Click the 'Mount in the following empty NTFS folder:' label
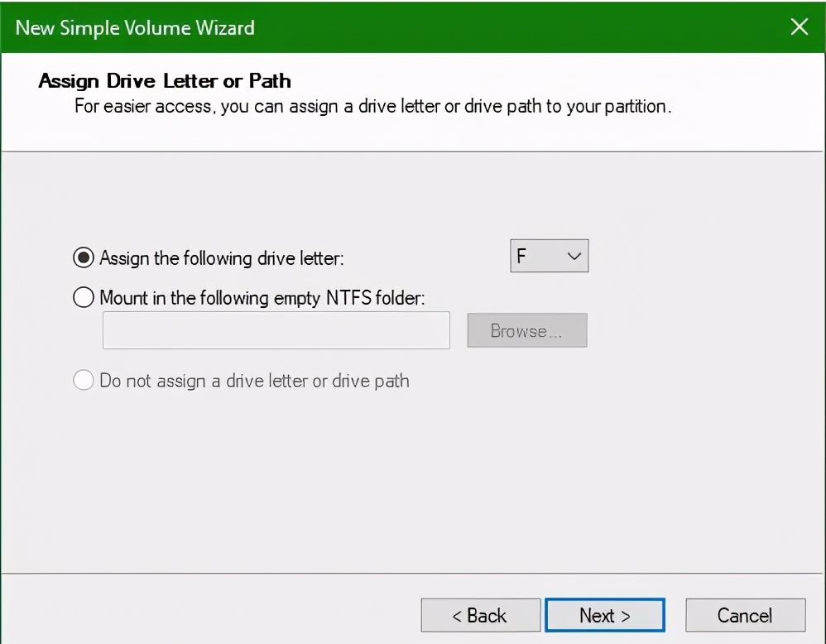826x644 pixels. tap(262, 298)
